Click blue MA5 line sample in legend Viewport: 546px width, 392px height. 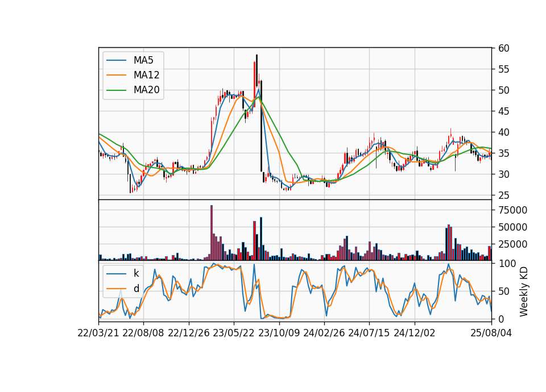click(x=116, y=60)
